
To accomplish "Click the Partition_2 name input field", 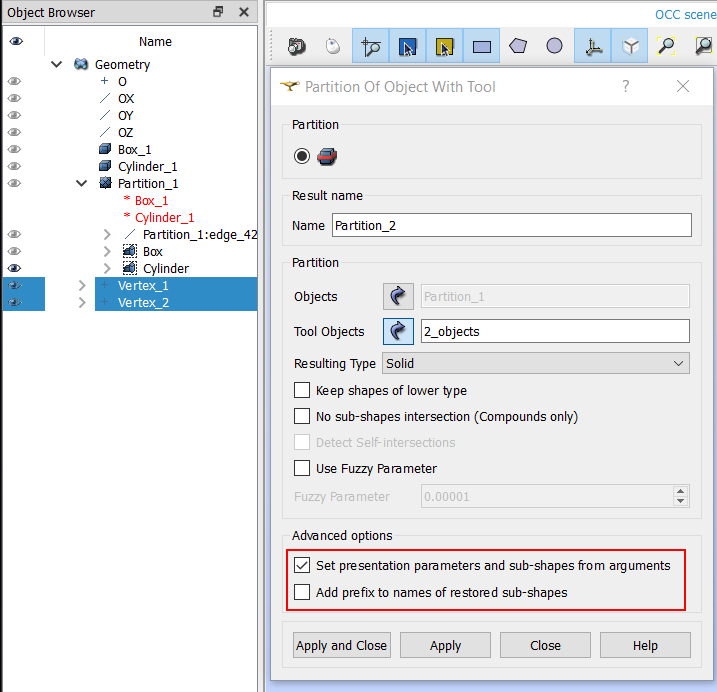I will click(512, 225).
